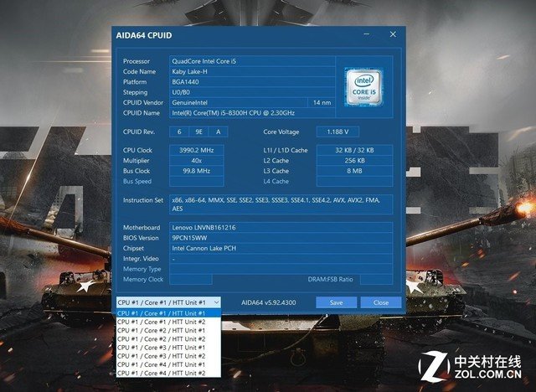Close the AIDA64 CPUID window via X
536x392 pixels.
(x=392, y=35)
